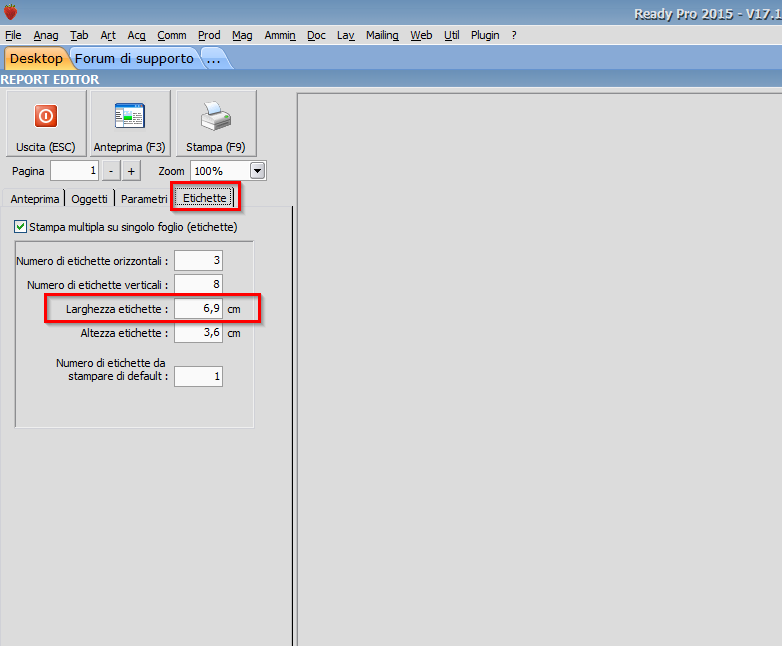The width and height of the screenshot is (782, 646).
Task: Open the Forum di supporto tab
Action: 134,58
